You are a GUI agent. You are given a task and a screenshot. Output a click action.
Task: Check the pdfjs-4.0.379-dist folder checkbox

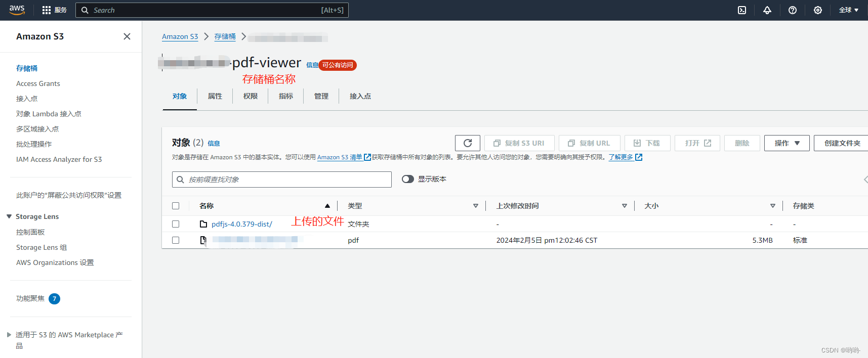[176, 224]
